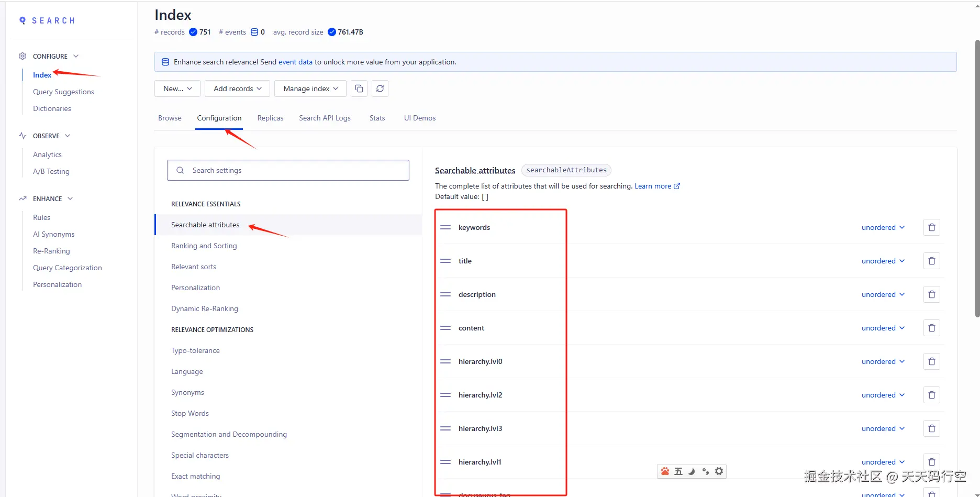Open AI Synonyms in the sidebar
The image size is (980, 497).
coord(53,234)
